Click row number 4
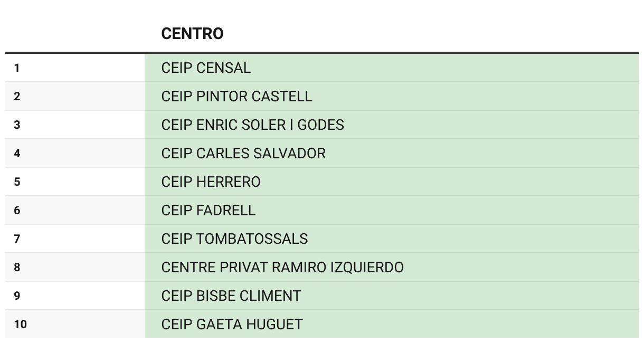Screen dimensions: 644x343 point(75,154)
